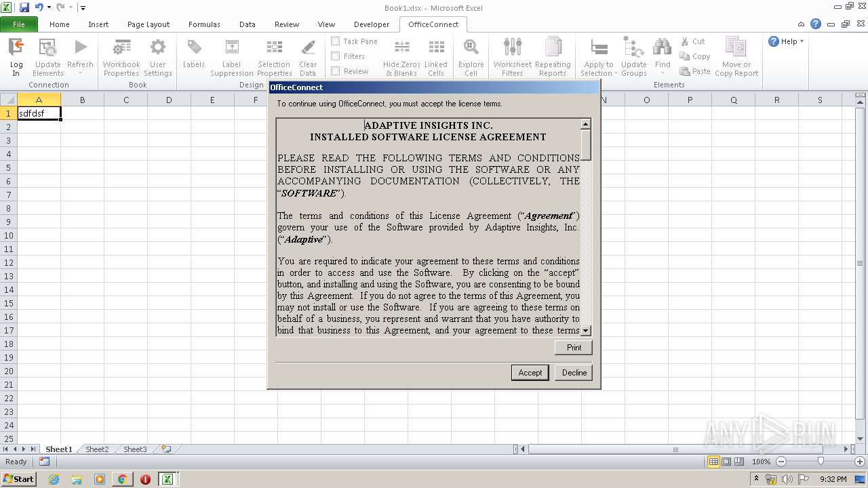Click the Find binoculars icon

(x=663, y=47)
